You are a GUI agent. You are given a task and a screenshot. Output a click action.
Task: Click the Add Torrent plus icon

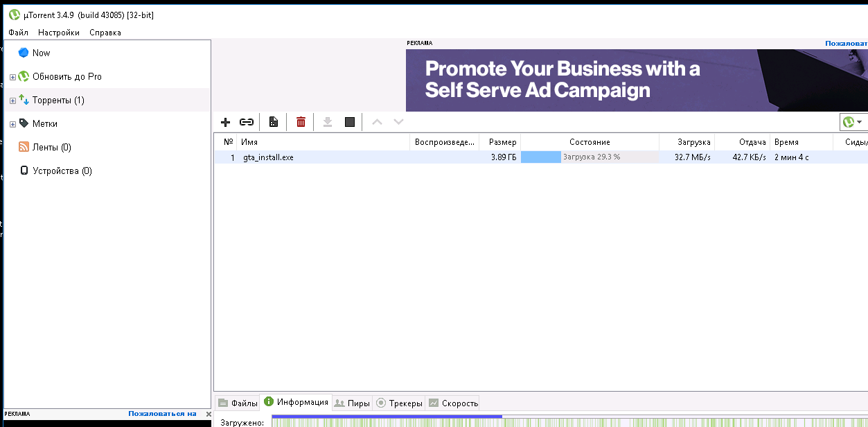[x=225, y=122]
